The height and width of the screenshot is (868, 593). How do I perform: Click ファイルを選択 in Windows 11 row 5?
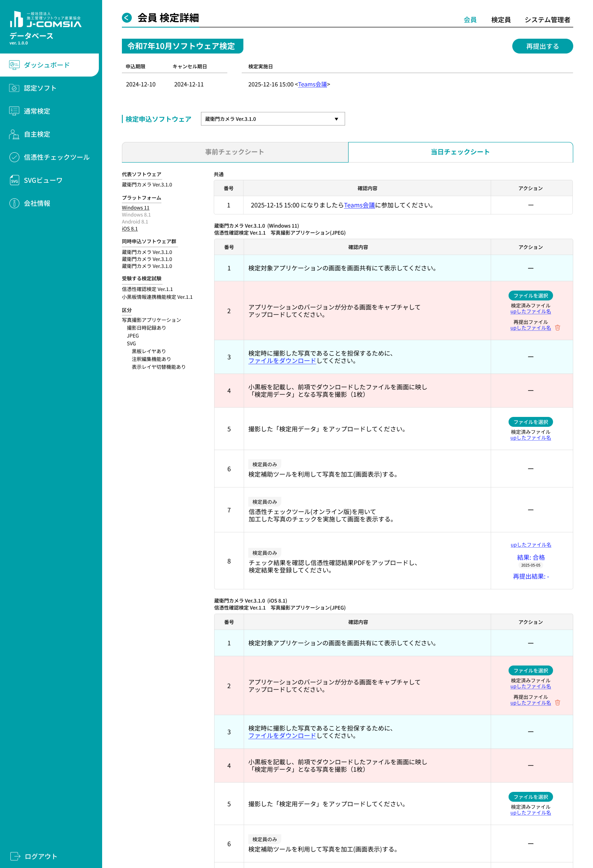pos(530,422)
